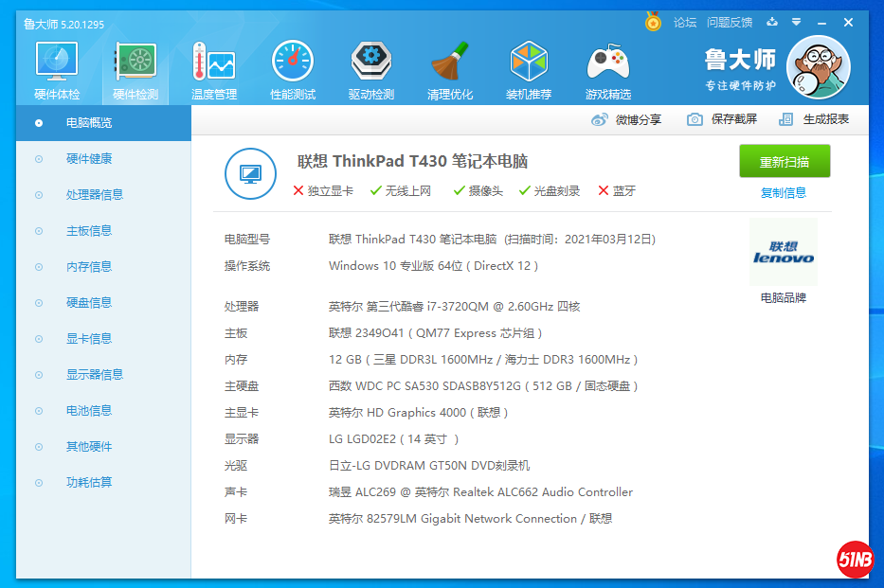Screen dimensions: 884x588
Task: Select 硬盘信息 in the sidebar
Action: [88, 303]
